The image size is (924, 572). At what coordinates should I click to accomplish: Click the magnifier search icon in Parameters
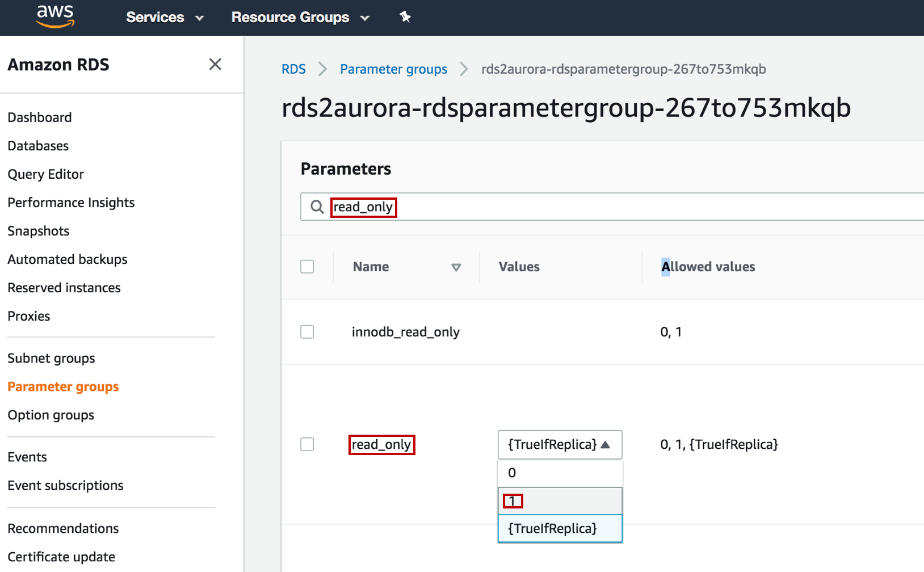click(x=317, y=207)
